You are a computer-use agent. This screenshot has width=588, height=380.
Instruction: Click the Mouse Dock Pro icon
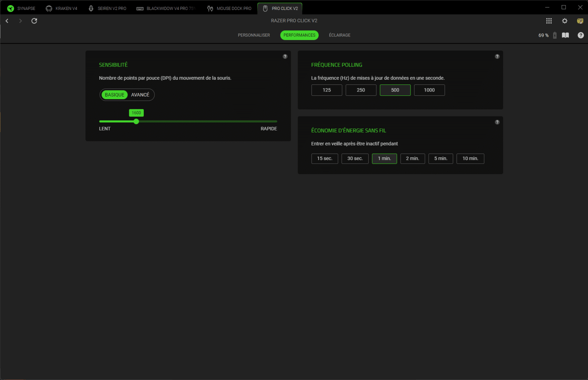point(210,8)
